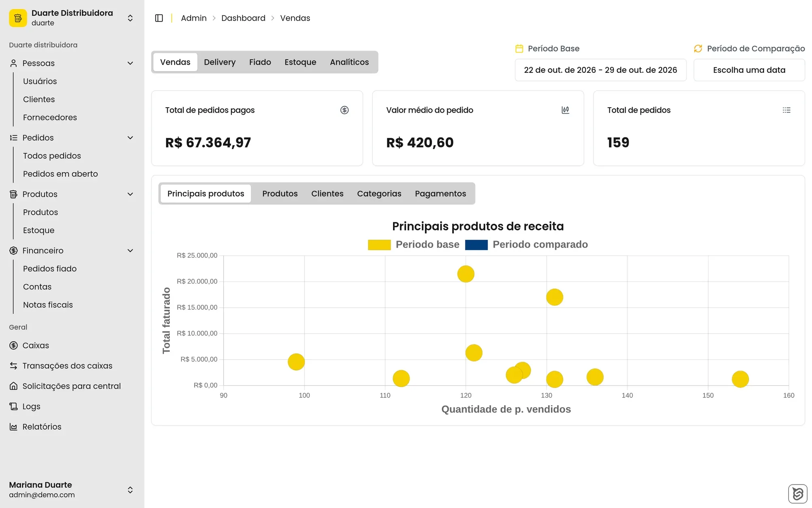Collapse the Pedidos section chevron
Viewport: 812px width, 508px height.
(130, 138)
